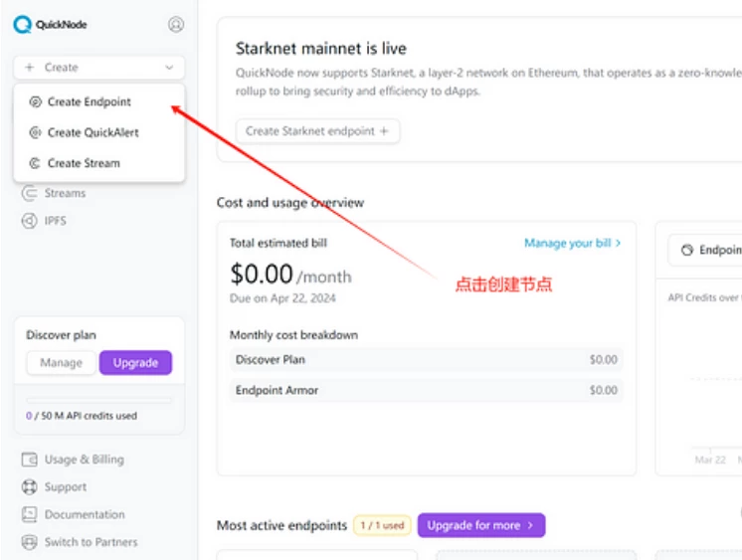Click Create Starknet endpoint button
The height and width of the screenshot is (560, 742).
point(317,131)
